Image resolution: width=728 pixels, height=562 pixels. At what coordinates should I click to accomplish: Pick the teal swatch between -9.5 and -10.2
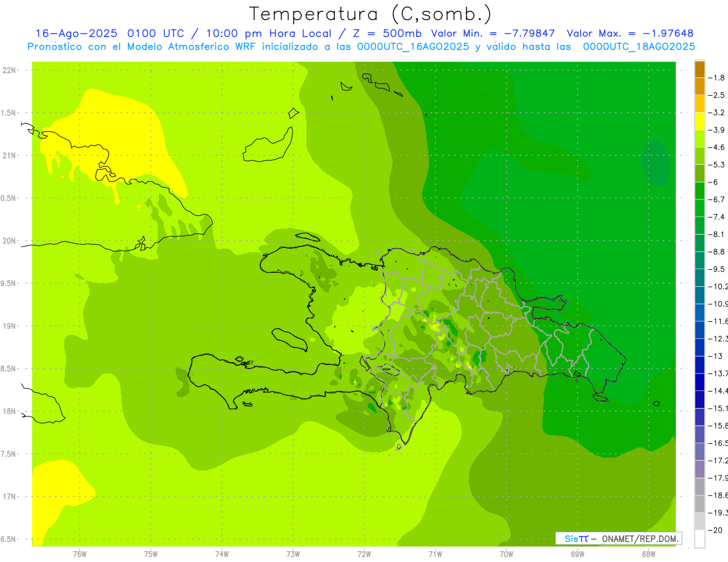coord(699,278)
